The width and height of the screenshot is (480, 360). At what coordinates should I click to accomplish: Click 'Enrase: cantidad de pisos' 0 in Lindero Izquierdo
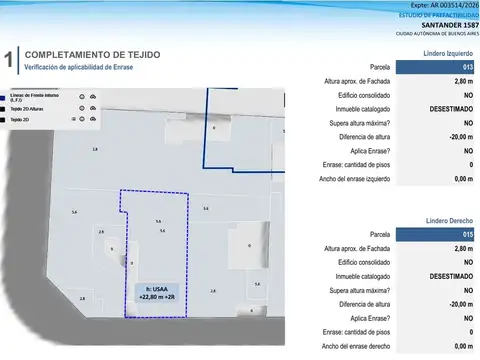[471, 165]
